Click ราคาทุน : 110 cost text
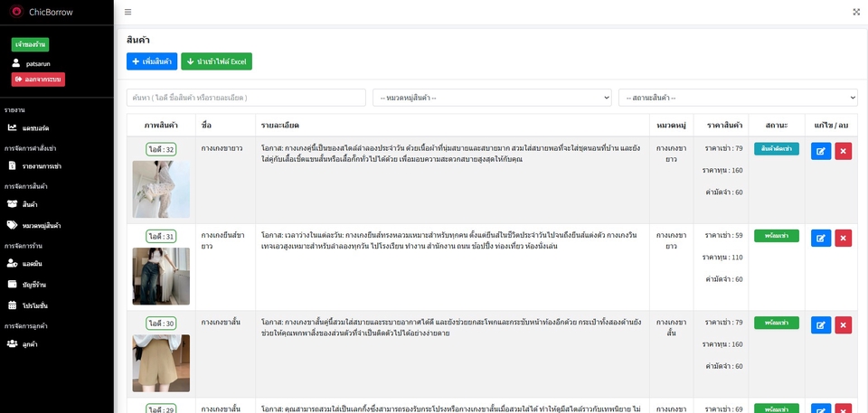The image size is (868, 413). tap(722, 258)
